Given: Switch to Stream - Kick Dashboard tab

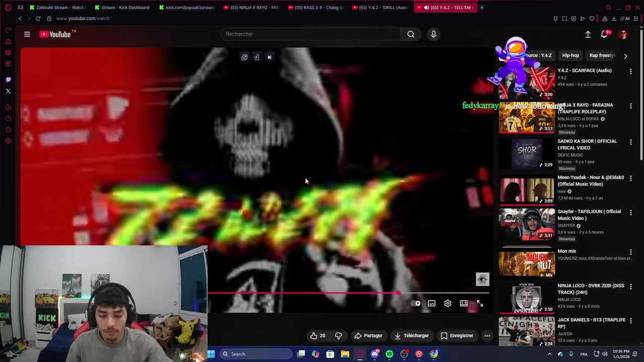Looking at the screenshot, I should pos(122,8).
